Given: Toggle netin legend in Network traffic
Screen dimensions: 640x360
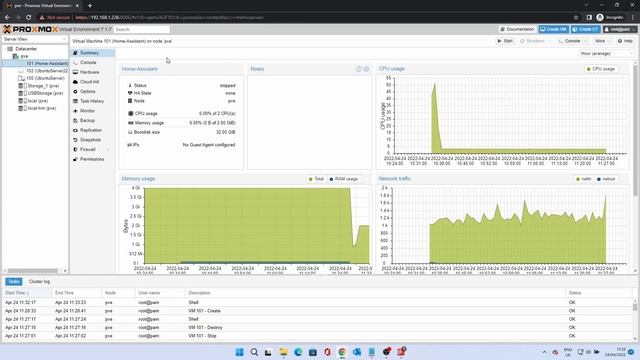Looking at the screenshot, I should [583, 179].
